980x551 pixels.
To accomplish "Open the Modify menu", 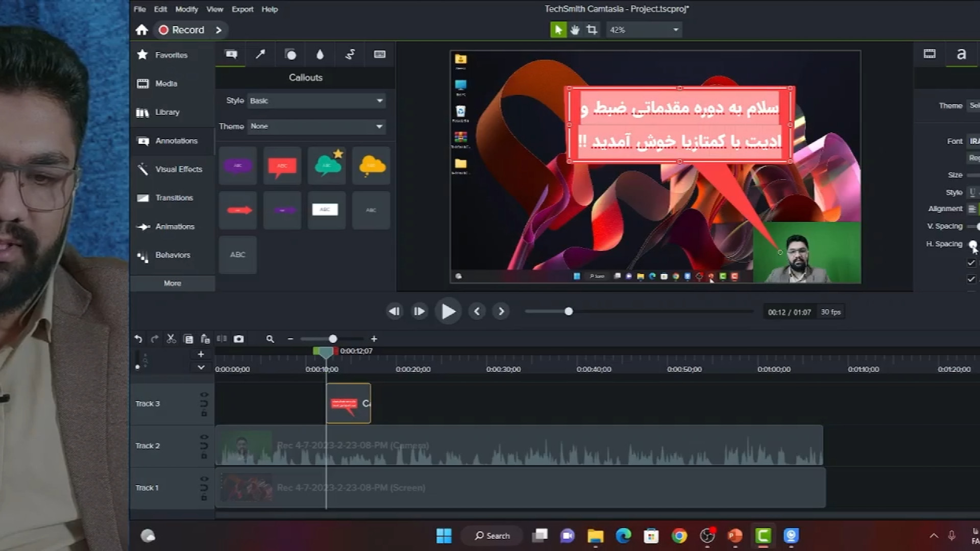I will point(186,9).
